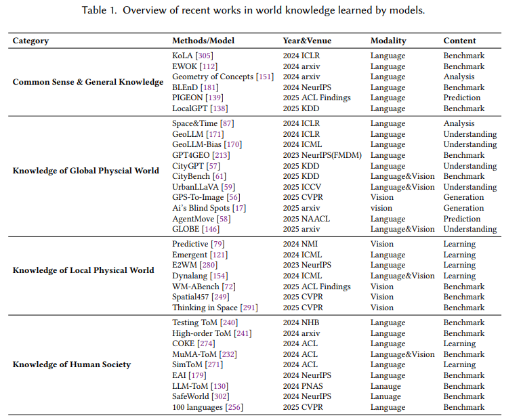Click '2023 NeurIPS(FMDM)' venue cell
521x420 pixels.
322,156
